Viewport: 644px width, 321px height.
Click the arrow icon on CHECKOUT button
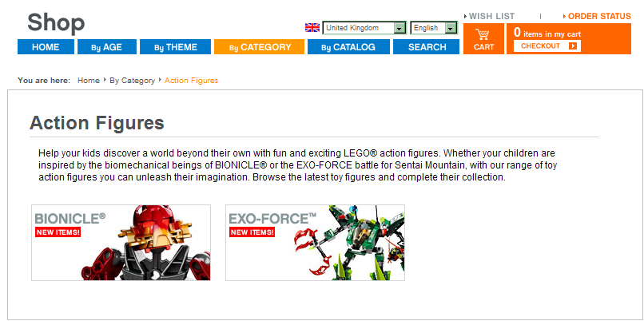tap(573, 46)
